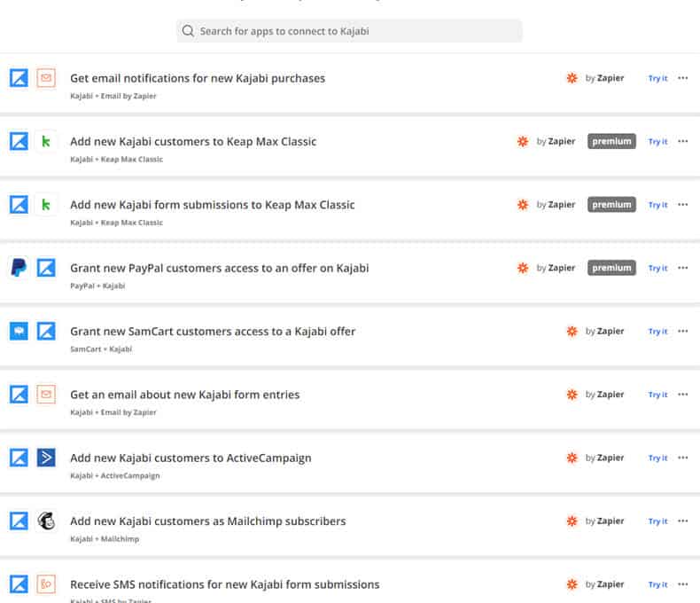This screenshot has width=700, height=603.
Task: Open more options for email notifications purchases Zap
Action: point(682,78)
